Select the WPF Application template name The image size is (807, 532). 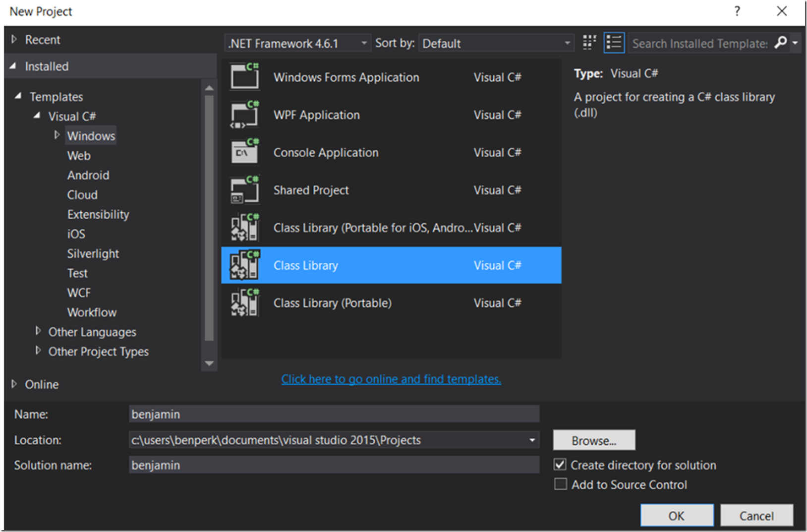[x=317, y=115]
